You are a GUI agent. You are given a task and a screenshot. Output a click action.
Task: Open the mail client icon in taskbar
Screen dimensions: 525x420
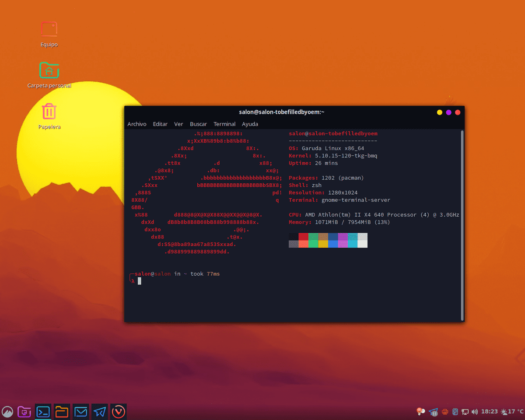[x=80, y=412]
